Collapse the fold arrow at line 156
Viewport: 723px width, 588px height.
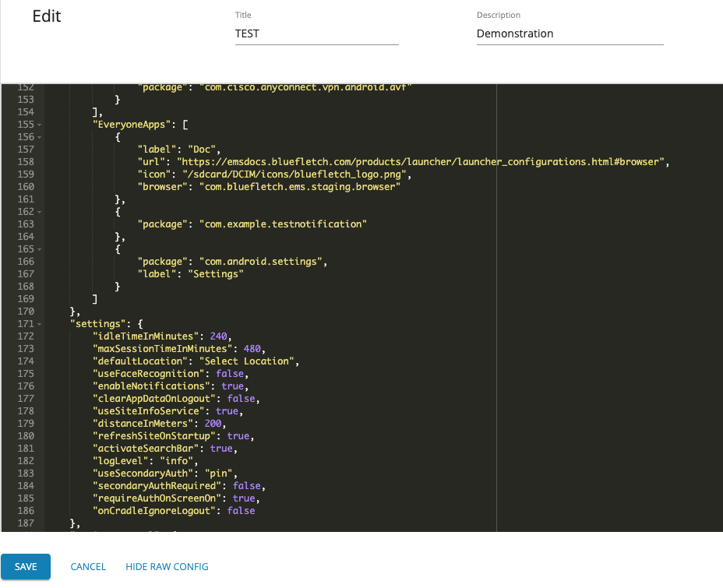pyautogui.click(x=40, y=137)
